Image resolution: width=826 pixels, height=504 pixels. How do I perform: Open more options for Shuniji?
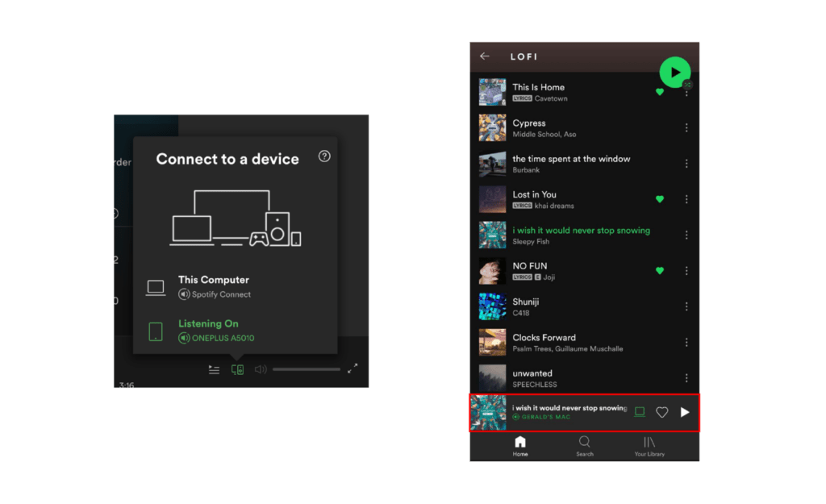[686, 306]
